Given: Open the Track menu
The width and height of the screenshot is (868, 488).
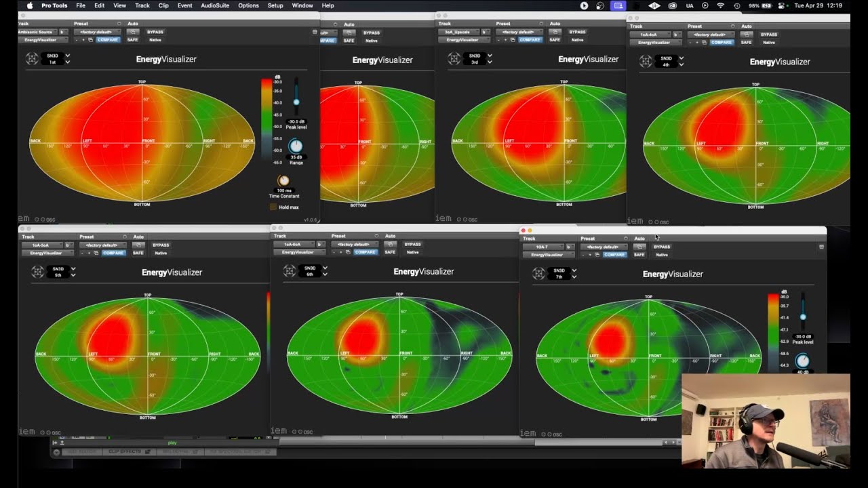Looking at the screenshot, I should (142, 5).
